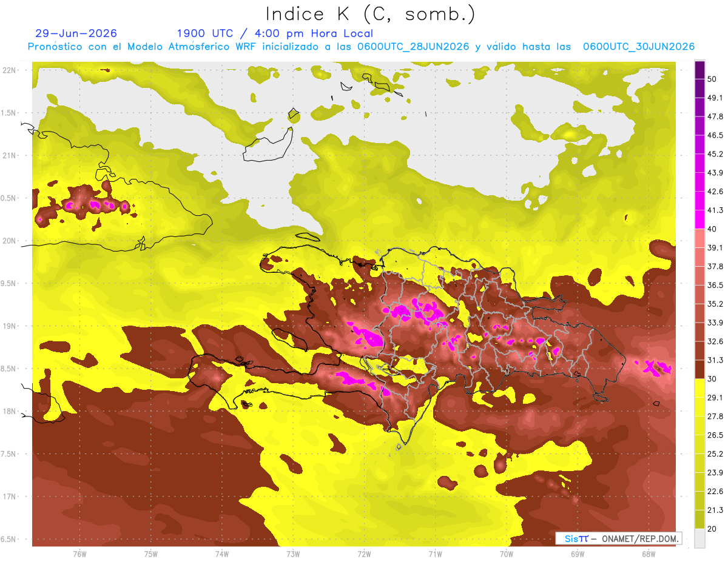Viewport: 728px width, 562px height.
Task: Click the dark purple swatch above 50
Action: tap(699, 70)
